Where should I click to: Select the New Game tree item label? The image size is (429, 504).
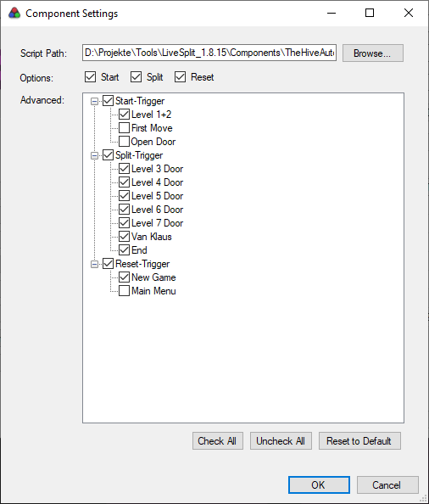coord(153,277)
